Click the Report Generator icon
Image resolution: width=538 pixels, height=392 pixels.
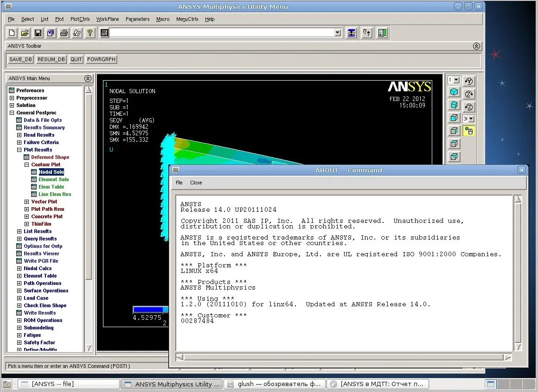(x=77, y=33)
